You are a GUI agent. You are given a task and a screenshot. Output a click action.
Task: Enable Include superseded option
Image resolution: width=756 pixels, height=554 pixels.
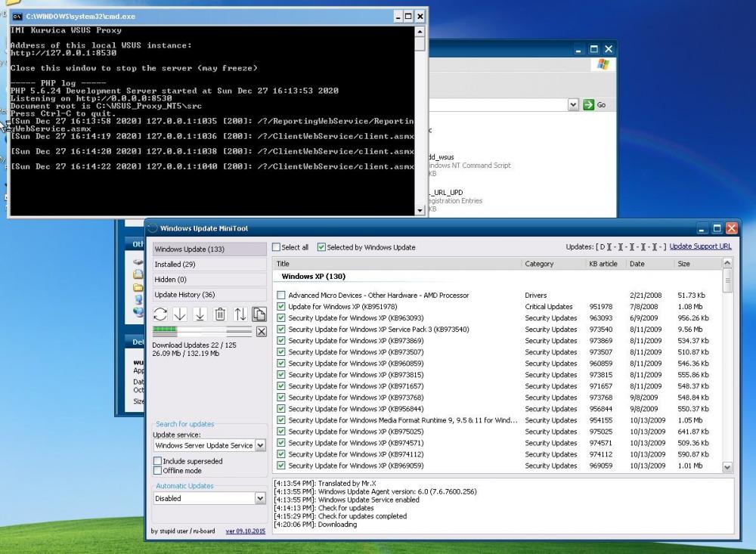pos(157,461)
